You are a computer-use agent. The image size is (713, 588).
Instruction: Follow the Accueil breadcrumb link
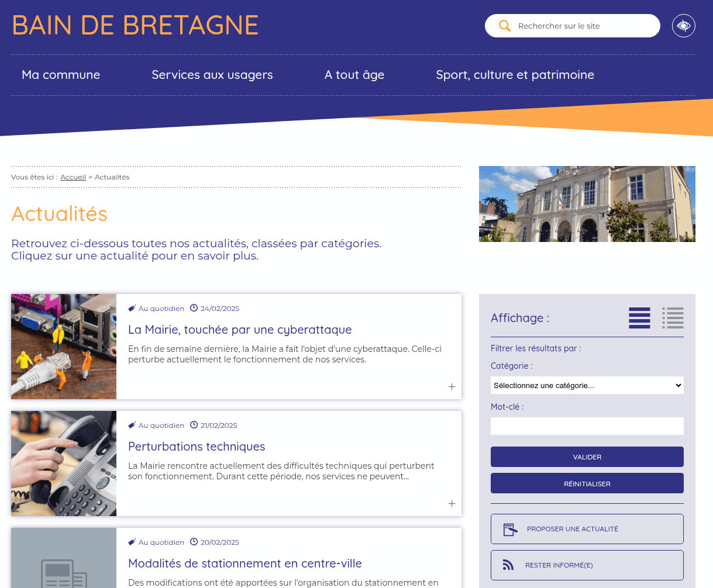pos(73,177)
